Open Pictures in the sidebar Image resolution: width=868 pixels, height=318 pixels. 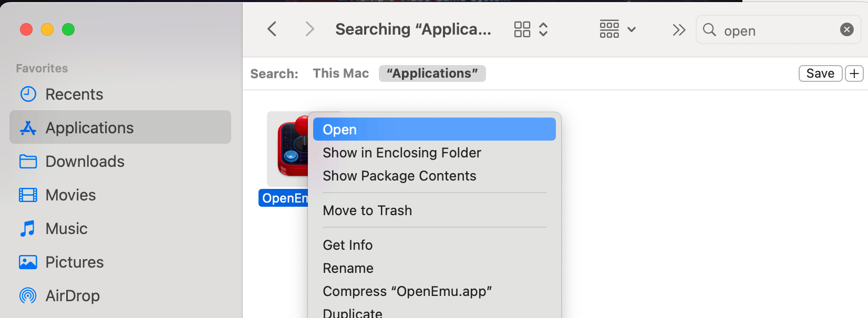point(75,262)
